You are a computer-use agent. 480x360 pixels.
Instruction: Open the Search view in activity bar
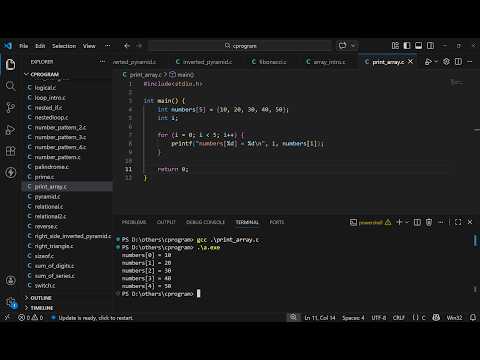pyautogui.click(x=10, y=86)
